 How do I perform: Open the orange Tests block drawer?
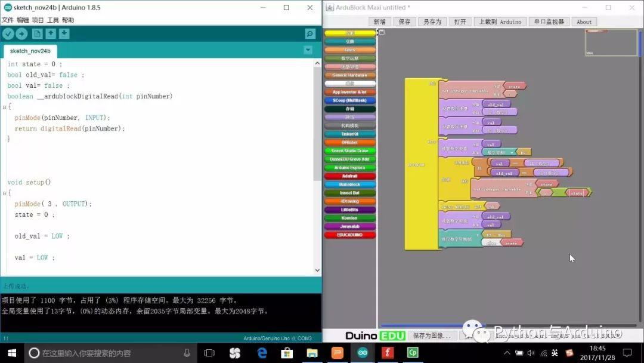pyautogui.click(x=350, y=50)
